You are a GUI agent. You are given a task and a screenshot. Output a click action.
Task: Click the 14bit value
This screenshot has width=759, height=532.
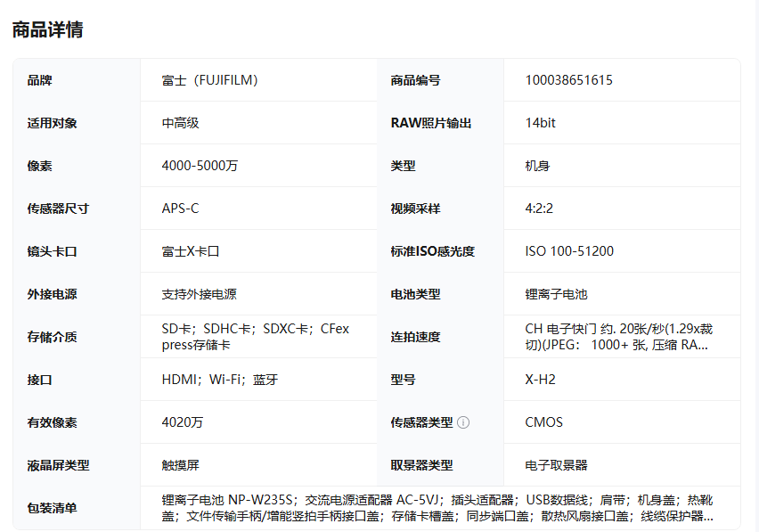click(540, 123)
